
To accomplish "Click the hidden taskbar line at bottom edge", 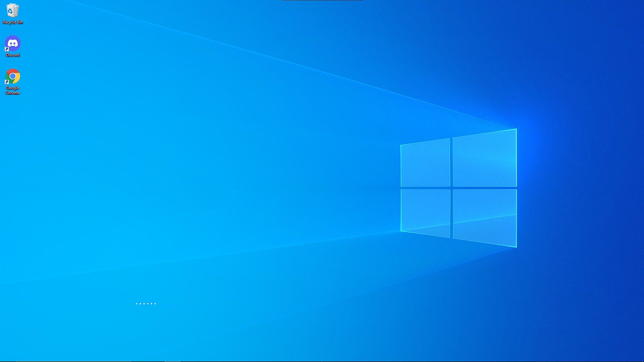I will tap(322, 361).
